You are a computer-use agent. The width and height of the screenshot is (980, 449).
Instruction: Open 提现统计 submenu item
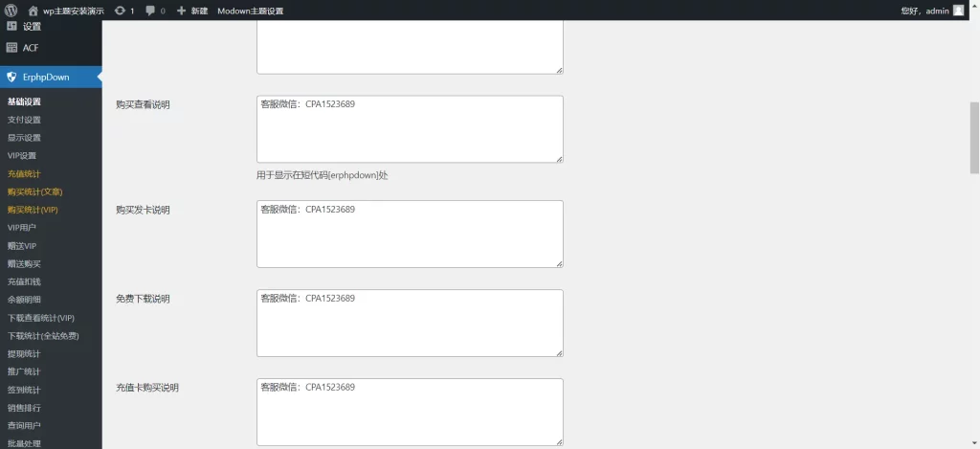point(24,354)
